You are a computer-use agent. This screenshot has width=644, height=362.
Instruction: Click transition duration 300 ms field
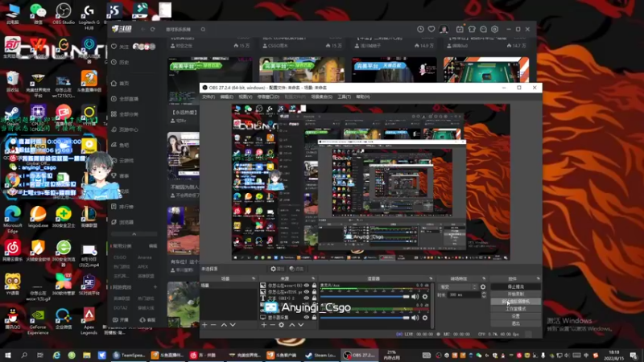464,294
